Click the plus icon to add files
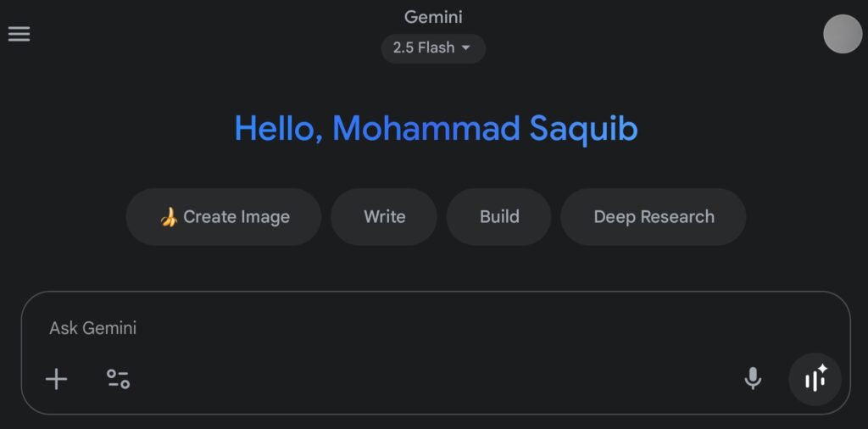This screenshot has height=429, width=868. pos(56,379)
